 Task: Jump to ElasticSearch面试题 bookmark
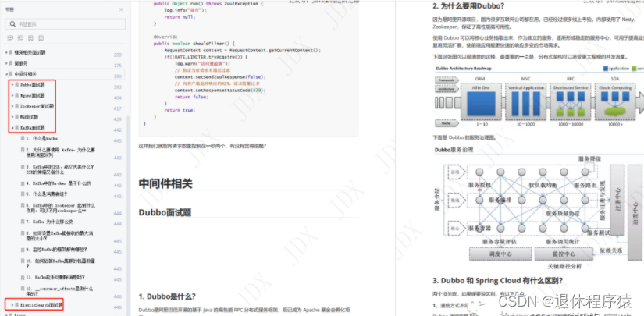pos(41,305)
